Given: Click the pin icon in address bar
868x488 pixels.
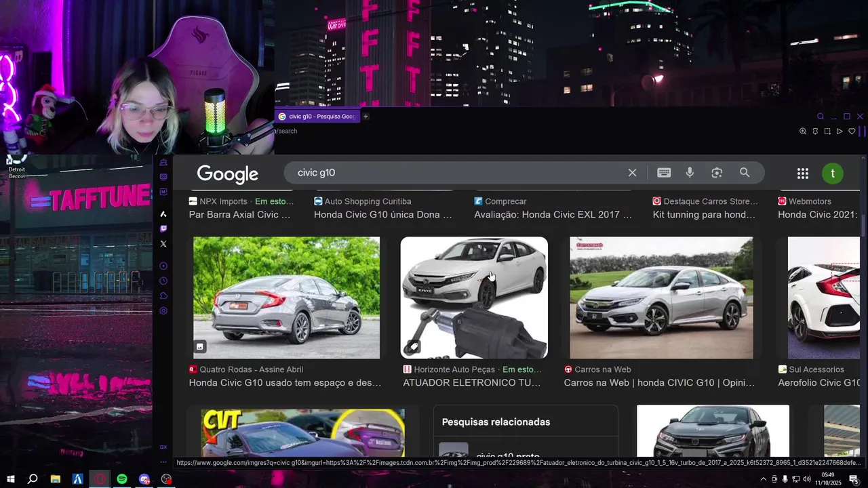Looking at the screenshot, I should click(x=815, y=131).
